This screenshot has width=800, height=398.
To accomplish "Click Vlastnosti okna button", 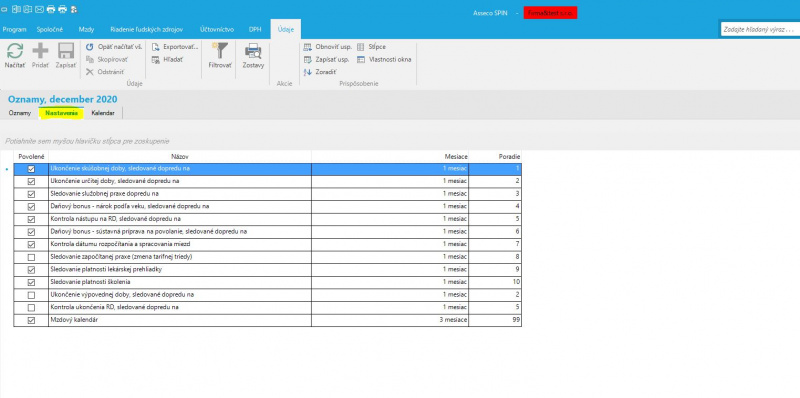I will pos(384,60).
